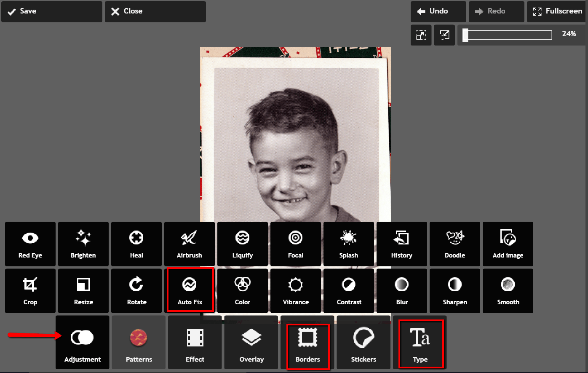Activate the Airbrush tool
Image resolution: width=588 pixels, height=373 pixels.
click(x=189, y=244)
